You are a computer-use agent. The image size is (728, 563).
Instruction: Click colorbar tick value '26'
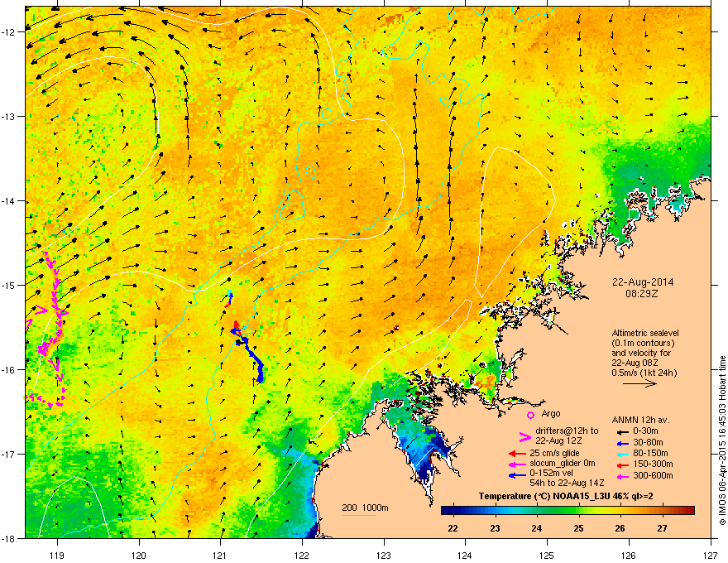[x=620, y=528]
